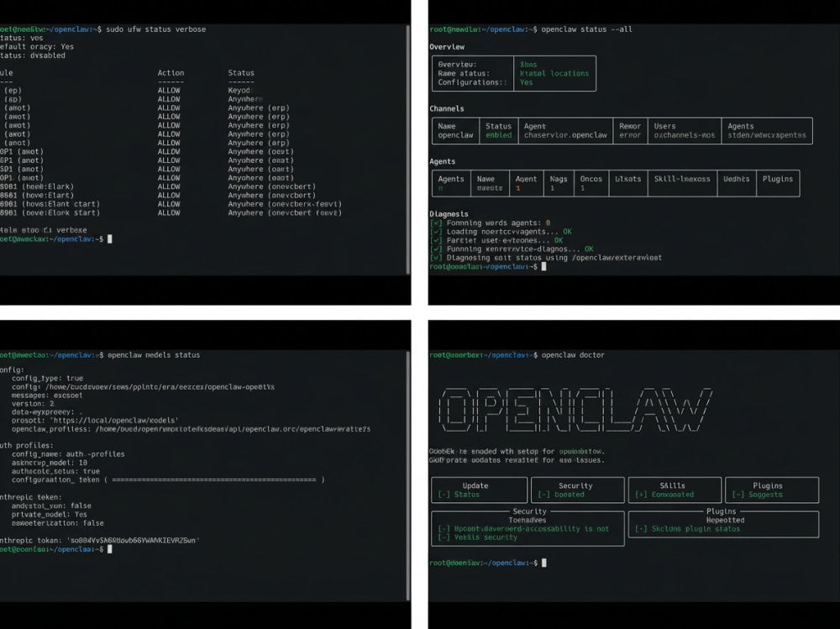Image resolution: width=840 pixels, height=629 pixels.
Task: Click the 'Channels' section heading
Action: [x=447, y=109]
